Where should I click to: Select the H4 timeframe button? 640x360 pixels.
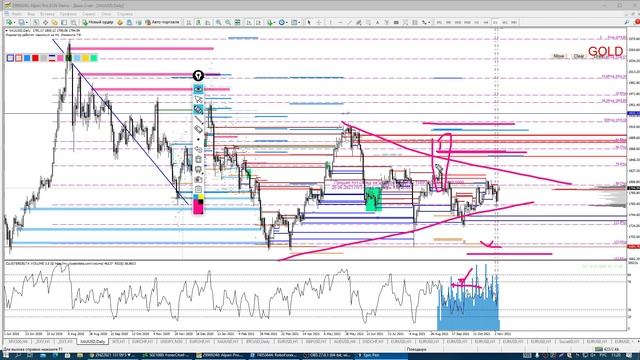[486, 22]
